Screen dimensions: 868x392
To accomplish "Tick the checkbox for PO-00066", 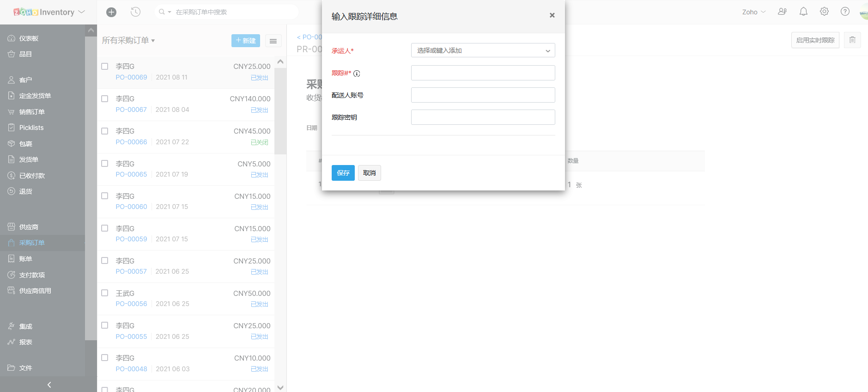I will [x=105, y=131].
